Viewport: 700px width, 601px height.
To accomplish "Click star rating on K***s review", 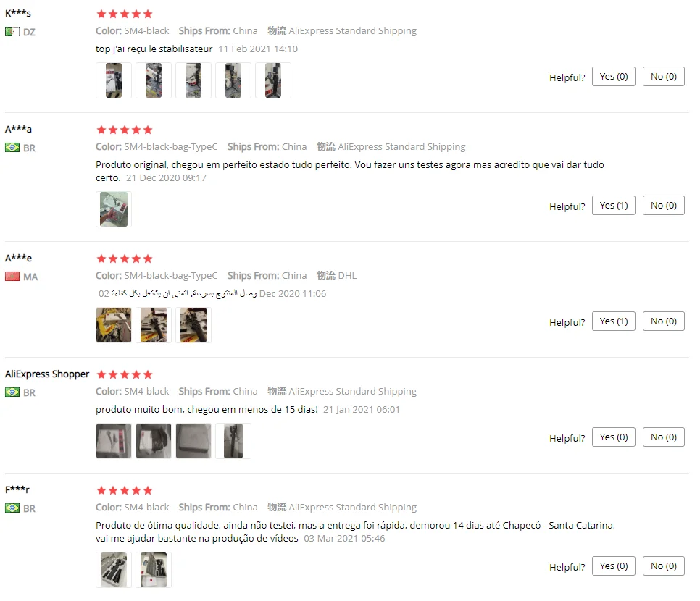I will point(125,14).
